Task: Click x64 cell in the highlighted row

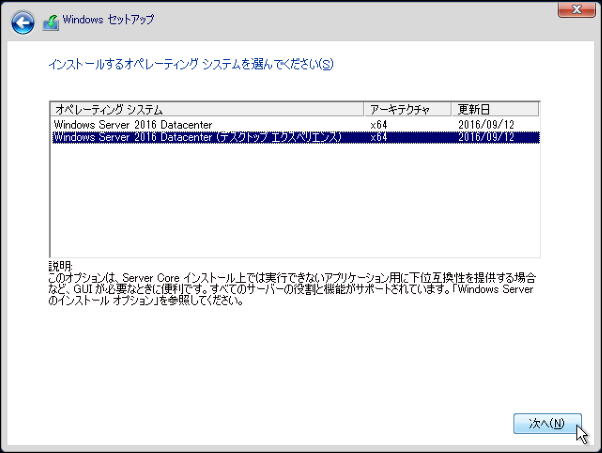Action: coord(378,137)
